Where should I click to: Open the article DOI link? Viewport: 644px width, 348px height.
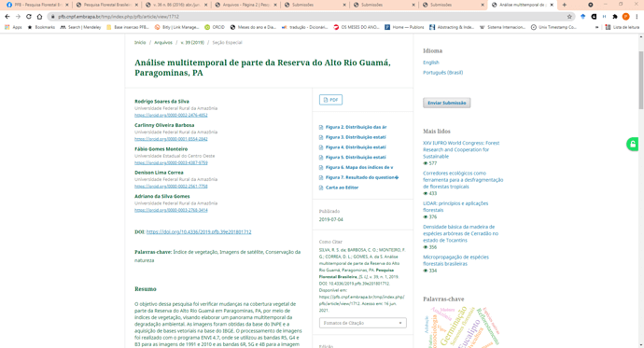point(199,232)
